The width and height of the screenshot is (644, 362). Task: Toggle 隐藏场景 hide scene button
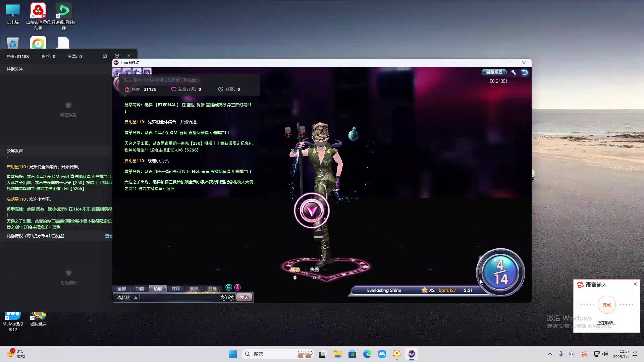(x=494, y=72)
